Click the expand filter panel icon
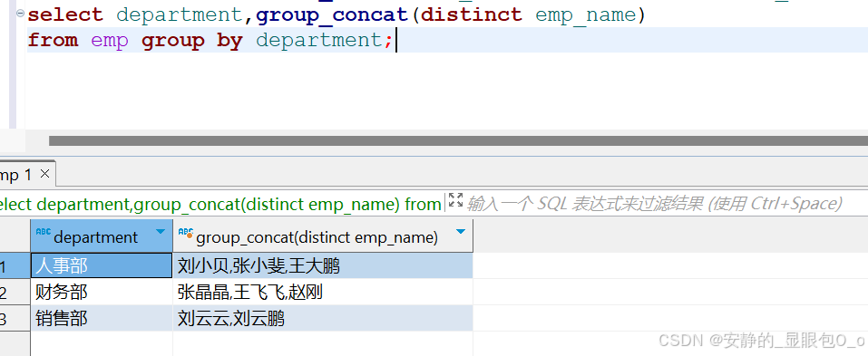Viewport: 868px width, 356px height. coord(455,200)
